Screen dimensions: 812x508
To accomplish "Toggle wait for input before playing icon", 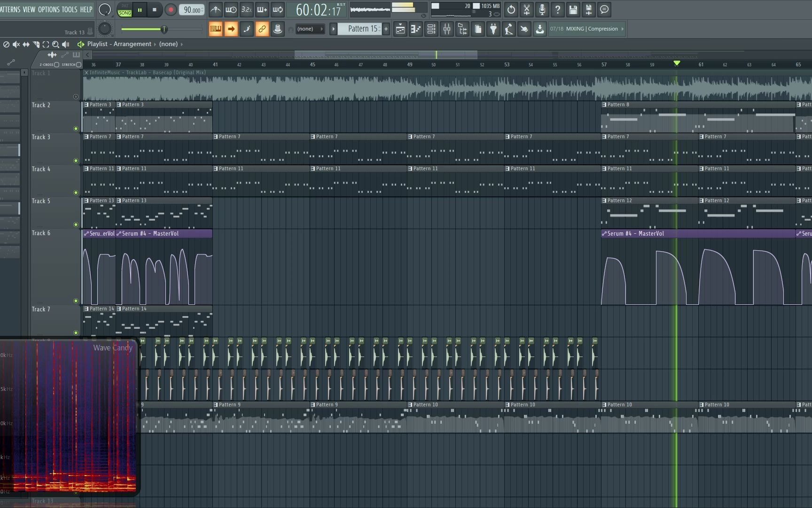I will (231, 9).
